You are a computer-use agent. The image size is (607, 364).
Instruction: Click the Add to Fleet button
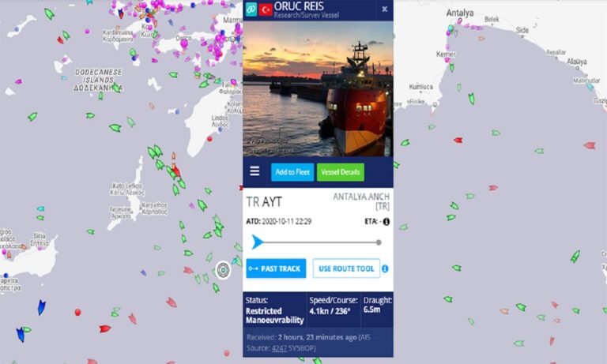pos(292,172)
